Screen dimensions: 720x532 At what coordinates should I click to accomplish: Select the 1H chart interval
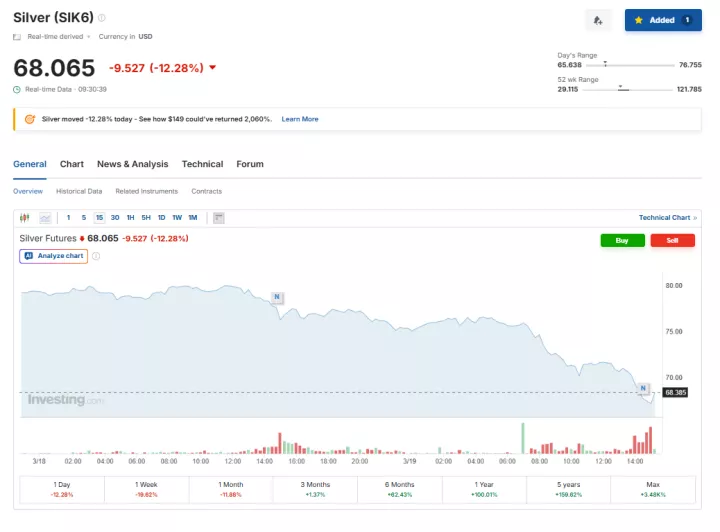pos(130,217)
